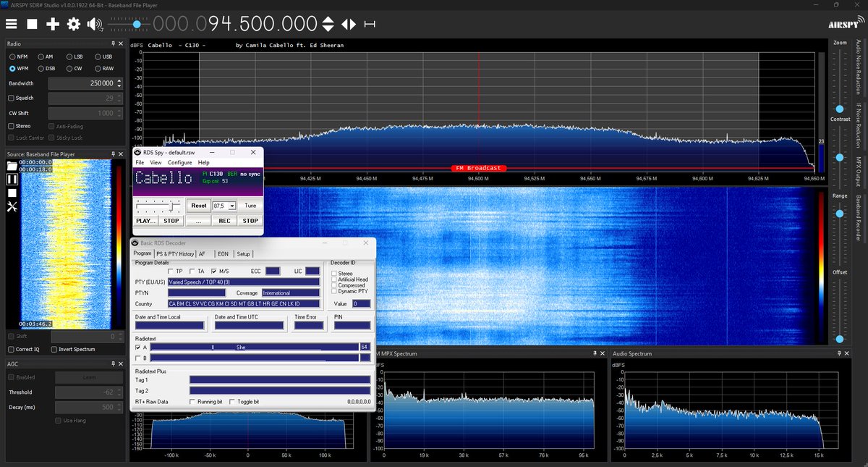This screenshot has height=467, width=868.
Task: Open Help menu in RDS Spy
Action: pyautogui.click(x=204, y=163)
